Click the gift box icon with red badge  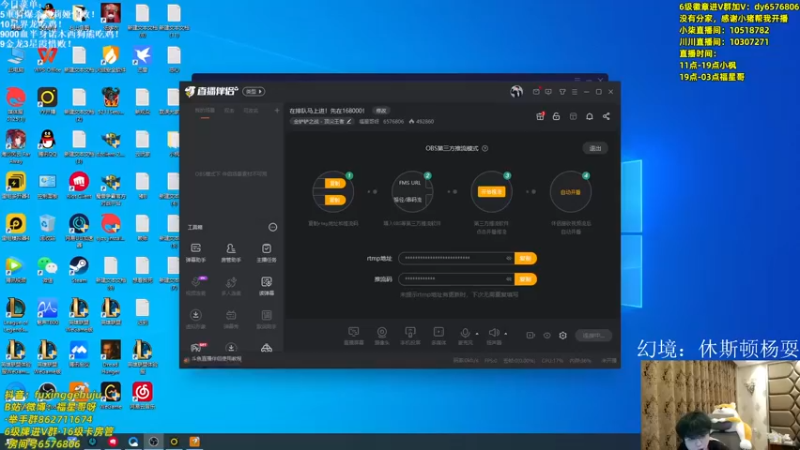pyautogui.click(x=540, y=116)
